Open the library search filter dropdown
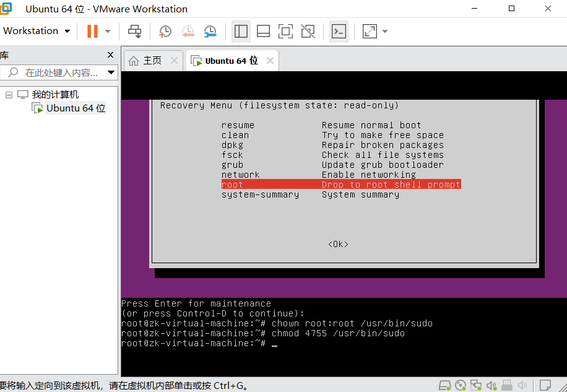Viewport: 567px width, 392px height. tap(111, 72)
